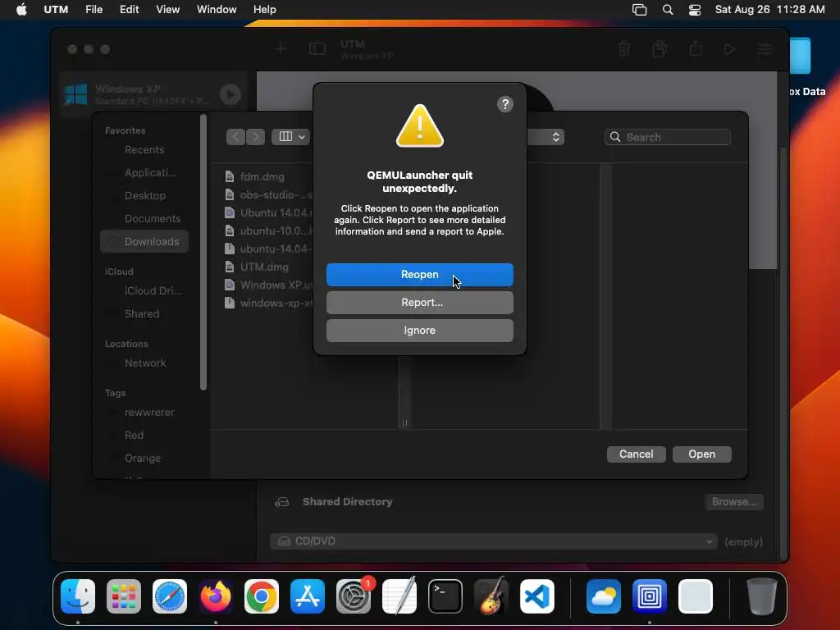Open App Store from the Dock

(x=308, y=596)
